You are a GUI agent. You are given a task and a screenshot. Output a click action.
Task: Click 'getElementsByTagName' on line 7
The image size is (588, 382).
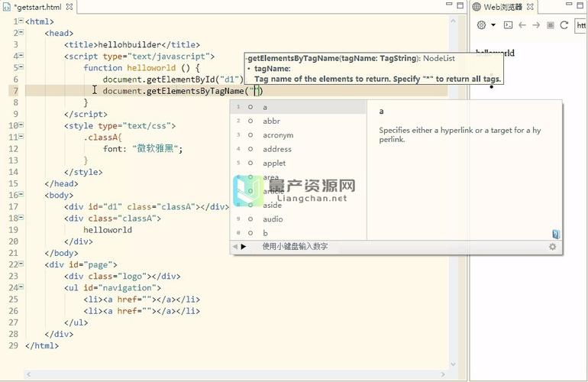[195, 91]
